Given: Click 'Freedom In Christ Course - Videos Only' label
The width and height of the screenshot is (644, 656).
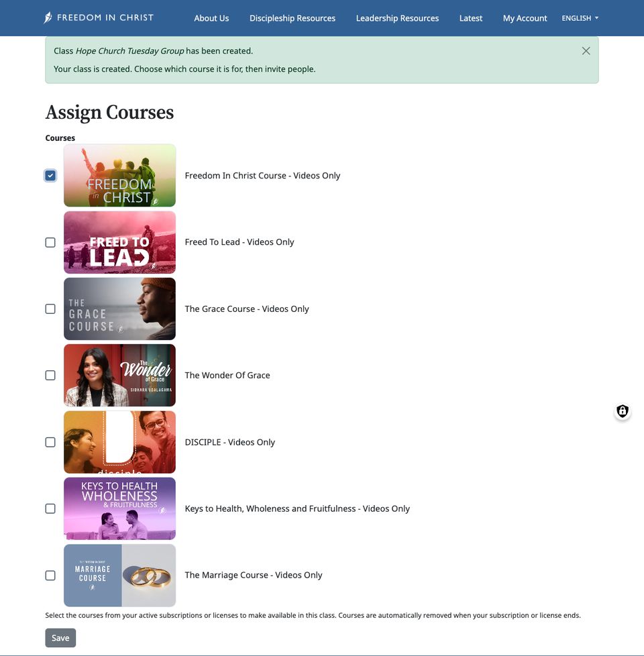Looking at the screenshot, I should [262, 176].
